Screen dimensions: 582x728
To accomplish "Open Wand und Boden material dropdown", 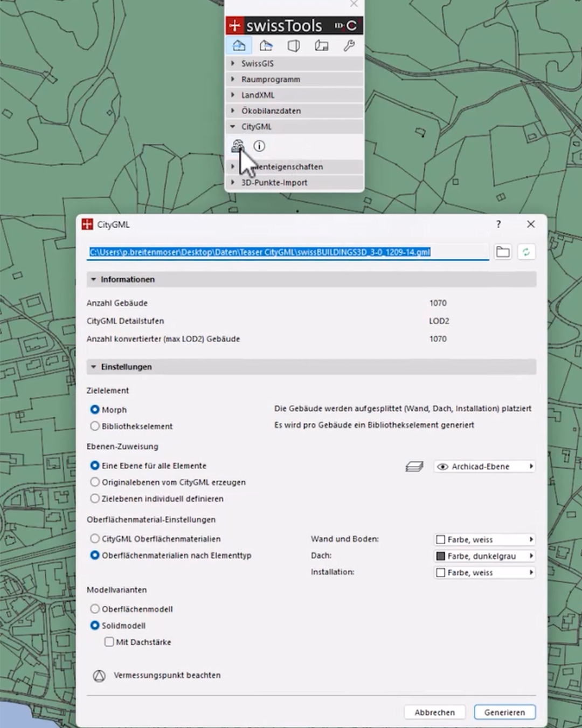I will coord(484,539).
